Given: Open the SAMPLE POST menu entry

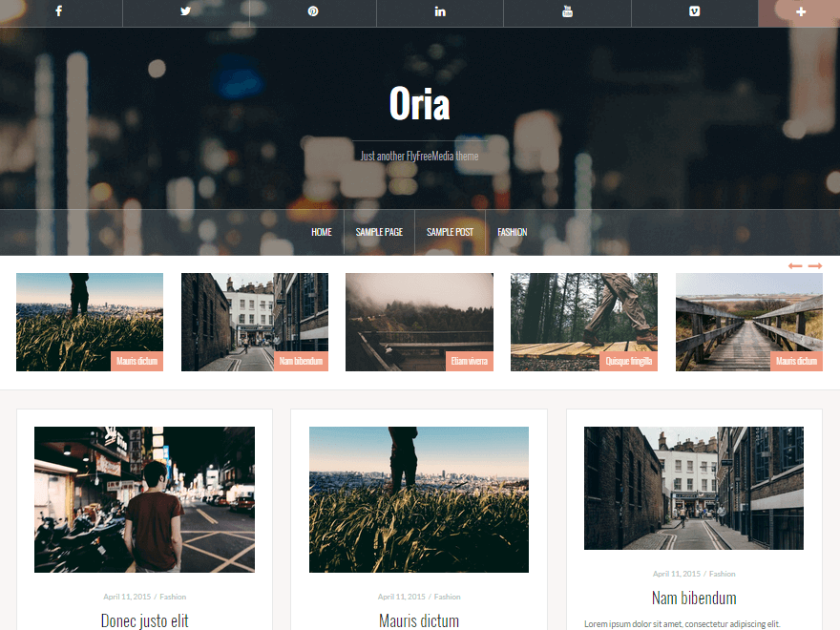Looking at the screenshot, I should tap(450, 232).
